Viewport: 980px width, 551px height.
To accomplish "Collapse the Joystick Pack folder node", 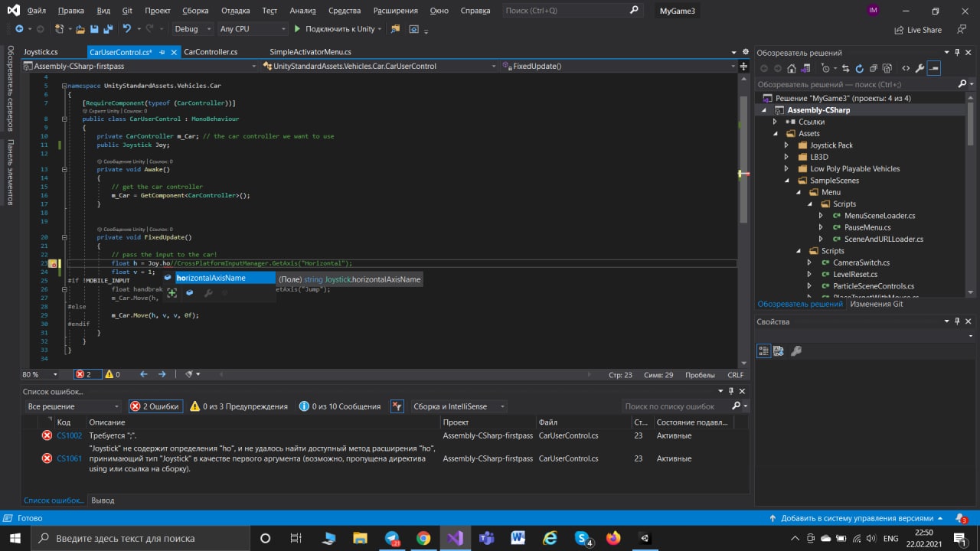I will pyautogui.click(x=786, y=145).
